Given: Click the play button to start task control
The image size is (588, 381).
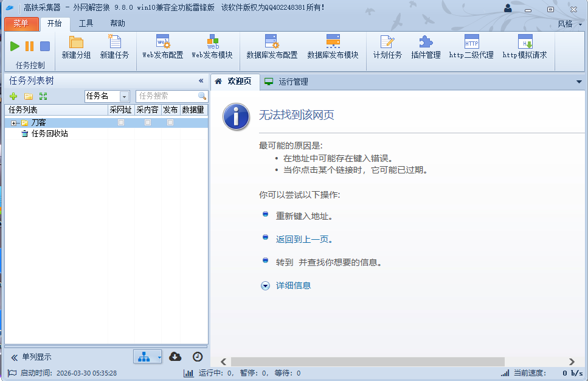Looking at the screenshot, I should pyautogui.click(x=15, y=46).
